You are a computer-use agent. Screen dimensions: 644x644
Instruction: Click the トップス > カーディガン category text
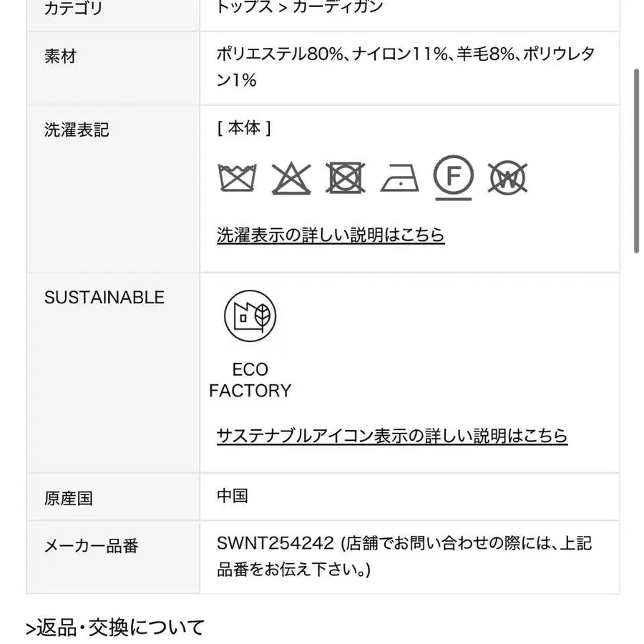click(x=300, y=8)
